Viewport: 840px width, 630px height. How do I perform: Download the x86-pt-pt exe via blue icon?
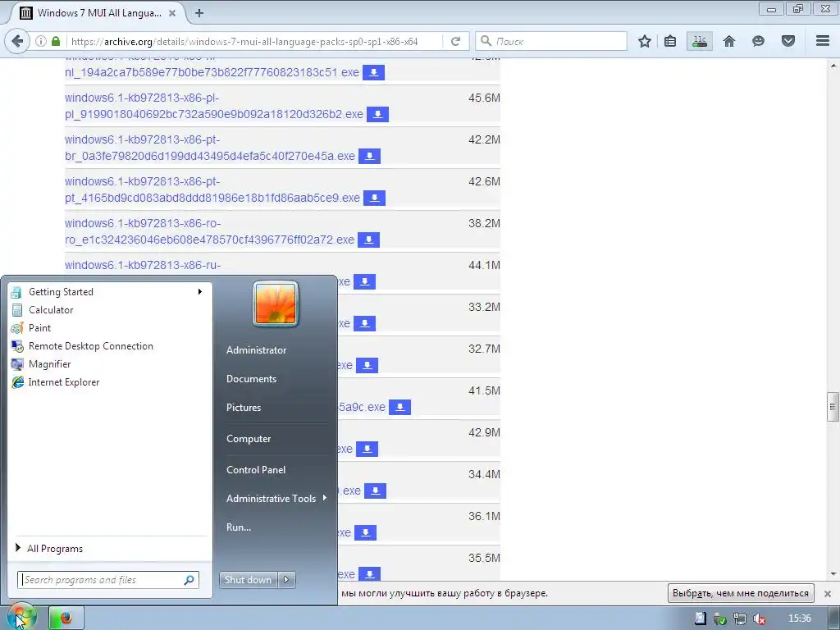pos(374,198)
